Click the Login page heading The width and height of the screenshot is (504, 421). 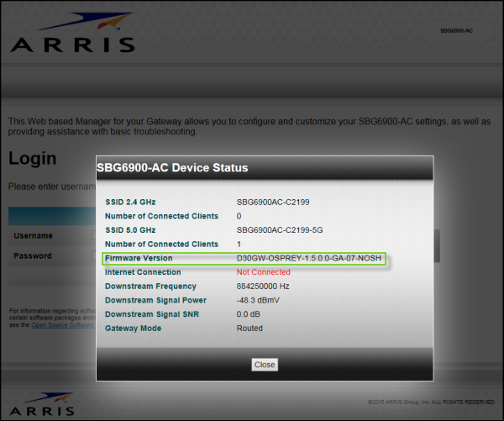(x=33, y=159)
